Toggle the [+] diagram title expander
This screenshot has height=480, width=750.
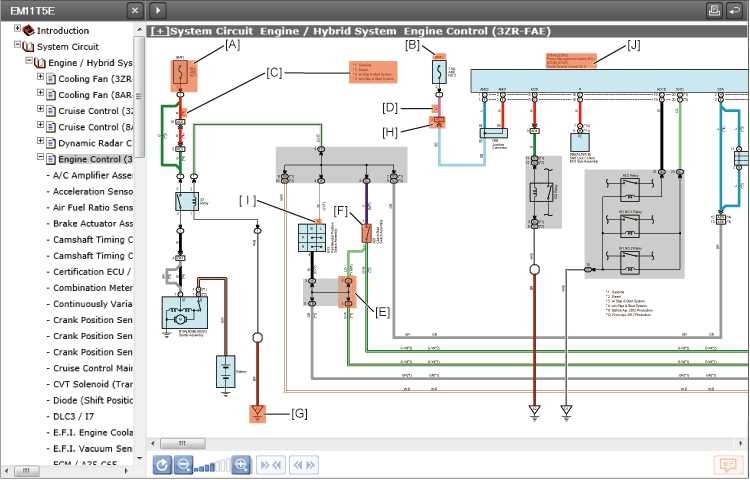pyautogui.click(x=157, y=31)
